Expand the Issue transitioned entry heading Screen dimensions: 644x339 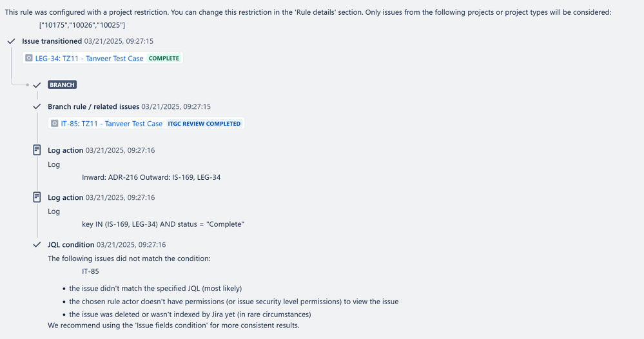[52, 41]
